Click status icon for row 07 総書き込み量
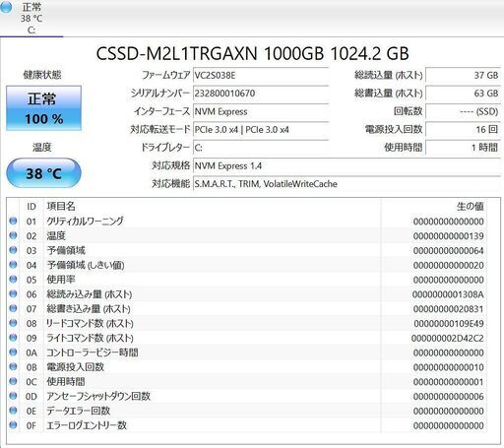The image size is (504, 448). click(x=13, y=308)
